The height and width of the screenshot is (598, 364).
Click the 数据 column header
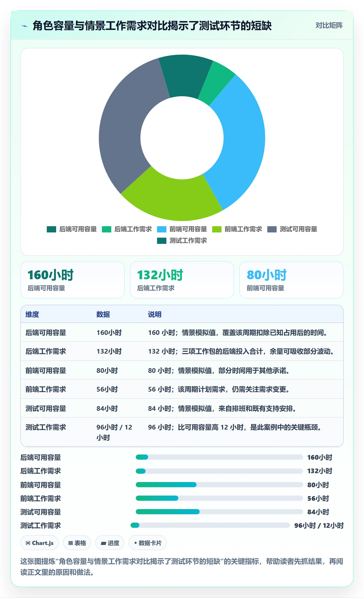(x=103, y=314)
